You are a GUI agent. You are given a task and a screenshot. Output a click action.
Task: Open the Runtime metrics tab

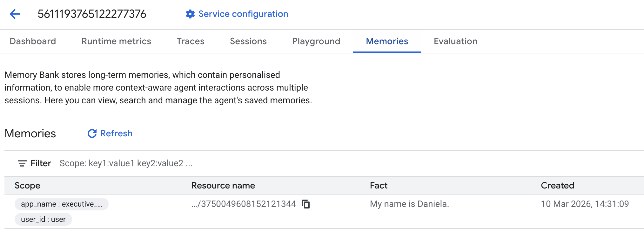tap(116, 41)
